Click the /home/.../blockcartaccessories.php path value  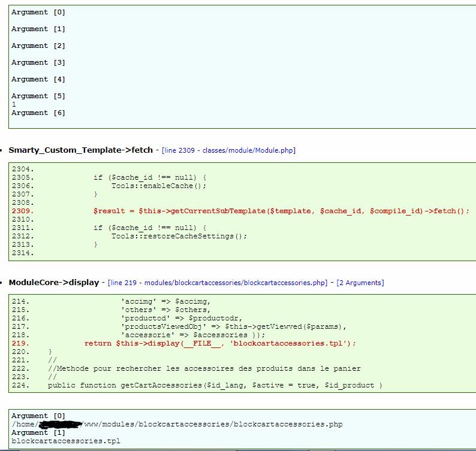pyautogui.click(x=177, y=424)
